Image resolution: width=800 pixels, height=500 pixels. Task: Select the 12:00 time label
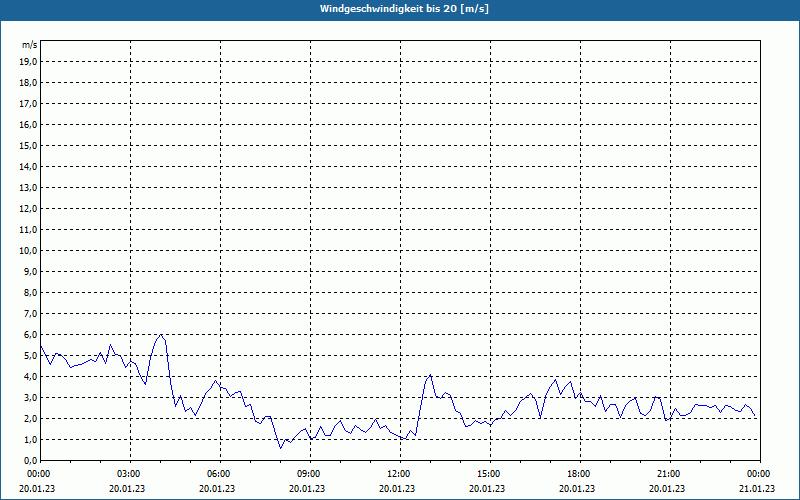tap(401, 474)
